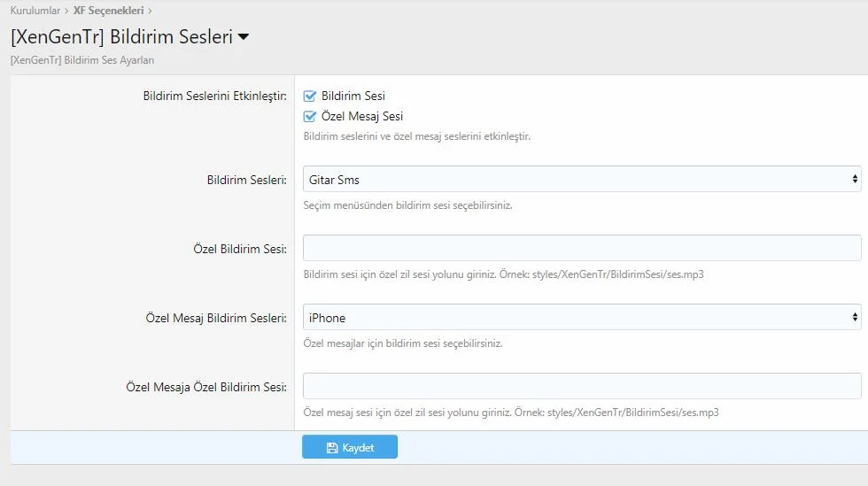
Task: Click the caret icon beside the page title
Action: 244,37
